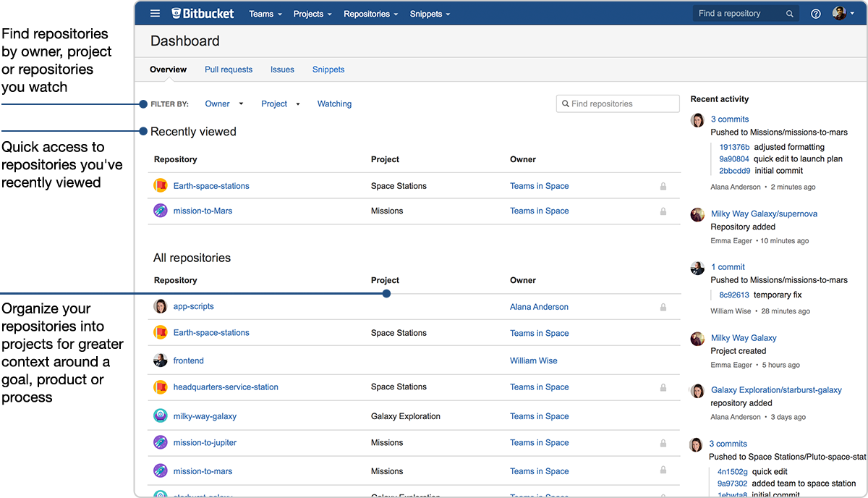Click the headquarters-service-station repository icon
This screenshot has height=498, width=868.
coord(160,387)
